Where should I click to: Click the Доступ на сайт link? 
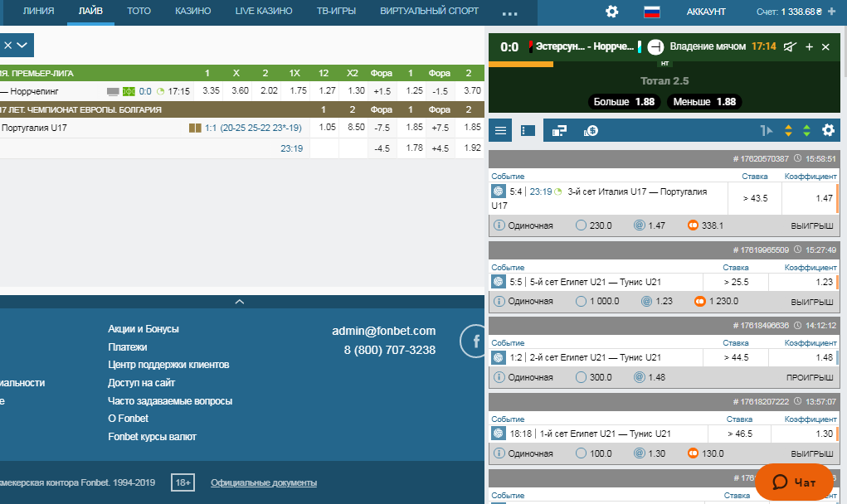pyautogui.click(x=142, y=383)
